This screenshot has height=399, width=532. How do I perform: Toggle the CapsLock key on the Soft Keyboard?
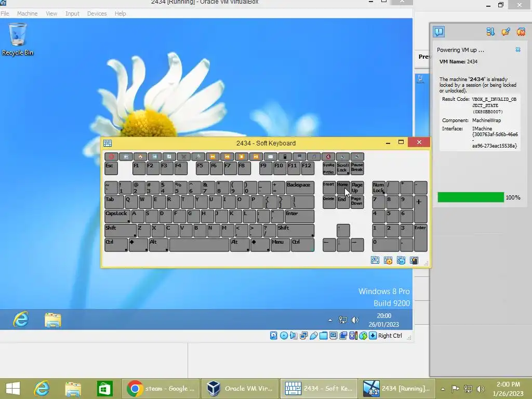point(117,216)
